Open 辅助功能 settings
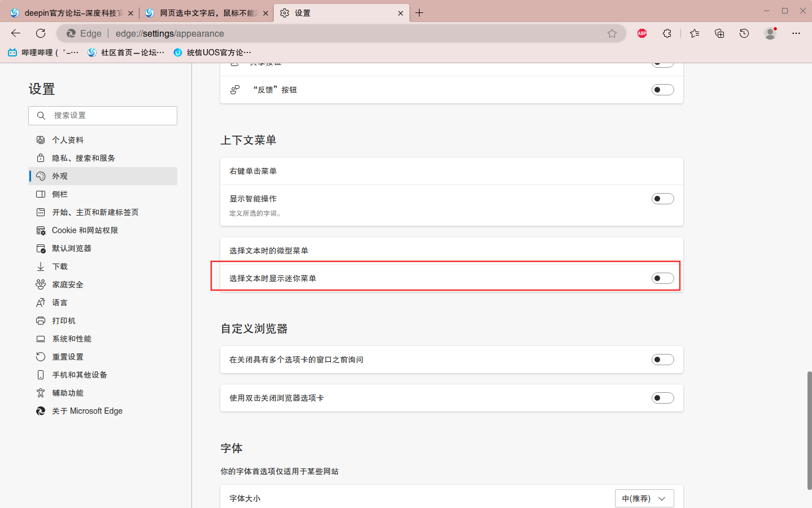Viewport: 812px width, 508px height. 103,393
